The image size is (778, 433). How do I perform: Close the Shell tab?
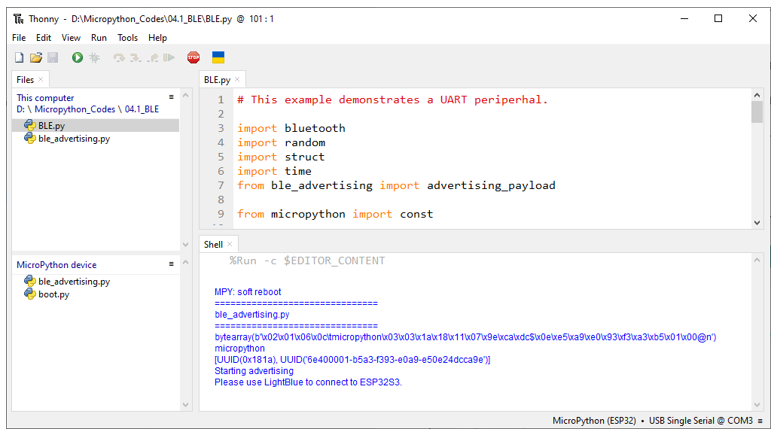click(230, 244)
